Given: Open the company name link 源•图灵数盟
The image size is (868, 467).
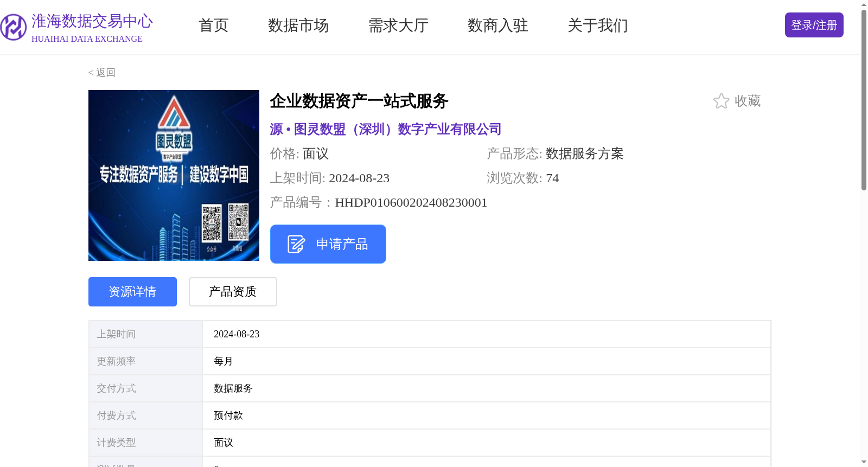Looking at the screenshot, I should click(x=386, y=129).
